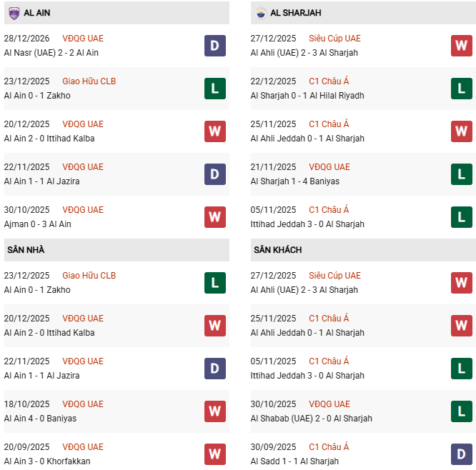
Task: Click L badge beside Al Hilal Riyadh match
Action: 462,89
